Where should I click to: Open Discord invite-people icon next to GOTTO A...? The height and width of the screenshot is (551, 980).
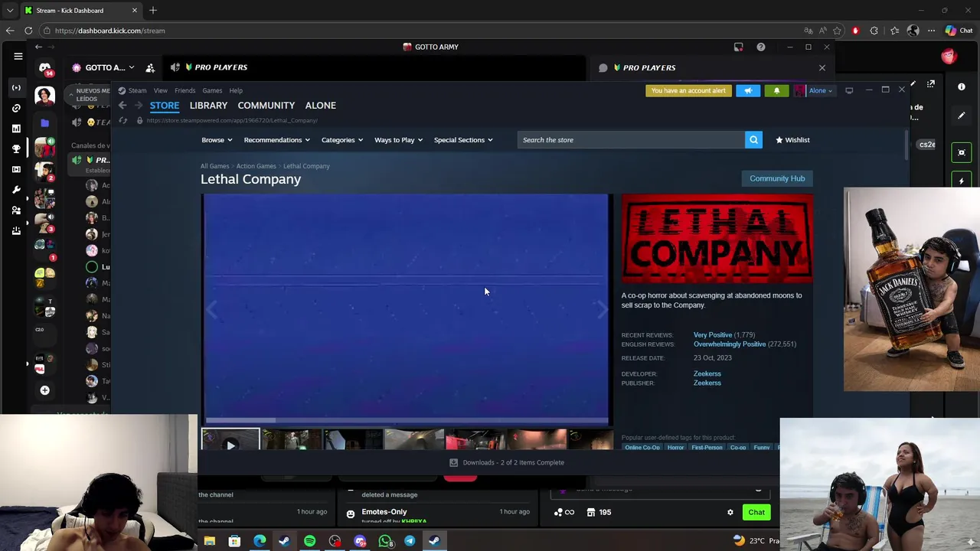[150, 67]
